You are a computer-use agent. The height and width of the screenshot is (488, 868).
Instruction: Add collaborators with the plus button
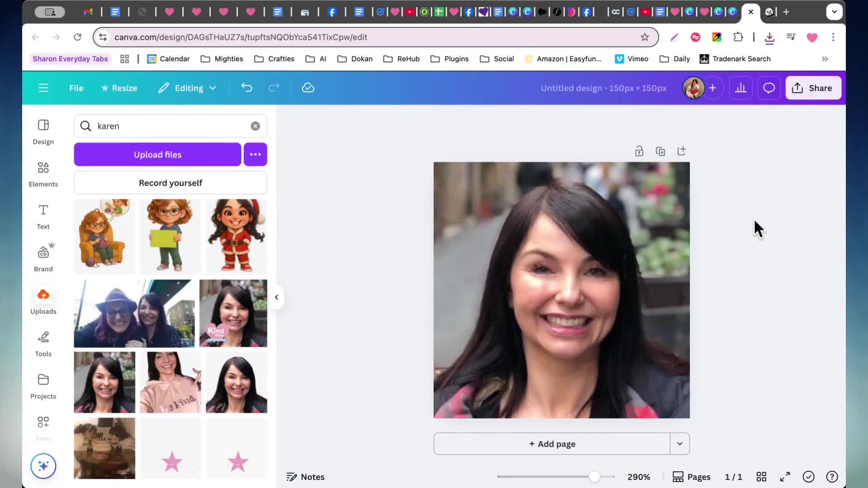click(712, 88)
